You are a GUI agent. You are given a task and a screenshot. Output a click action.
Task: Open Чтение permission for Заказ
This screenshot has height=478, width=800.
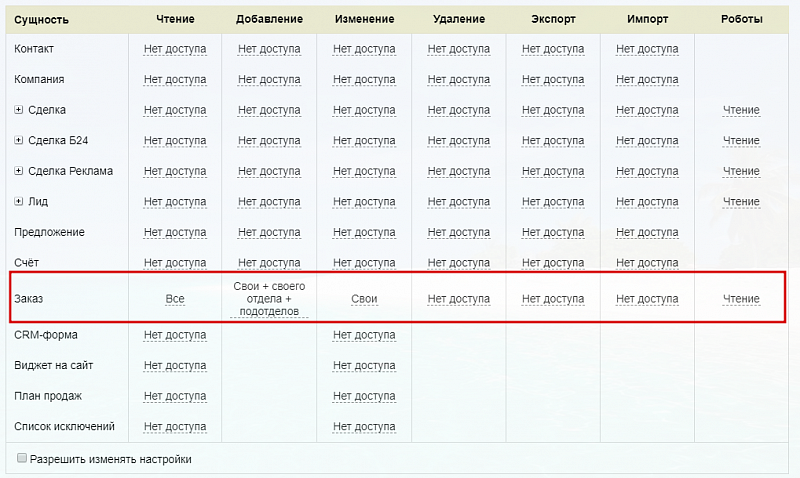point(175,299)
